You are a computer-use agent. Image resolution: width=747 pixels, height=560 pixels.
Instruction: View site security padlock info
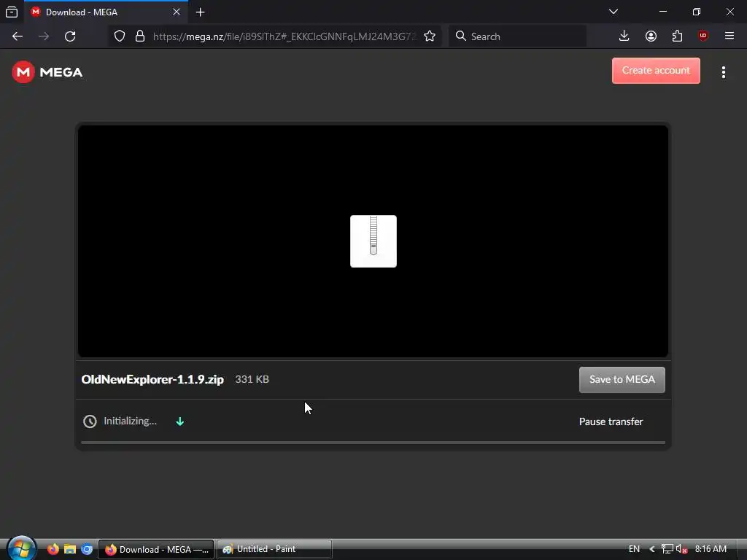tap(140, 36)
